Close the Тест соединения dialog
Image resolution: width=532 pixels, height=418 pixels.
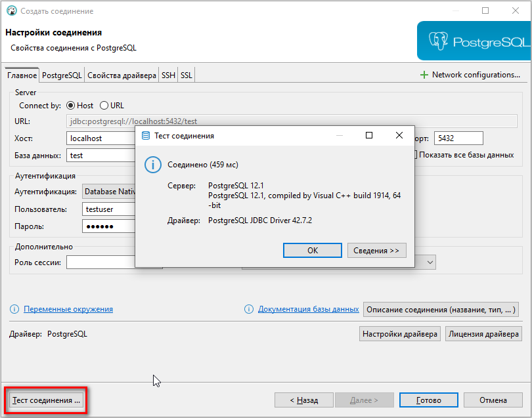point(399,135)
